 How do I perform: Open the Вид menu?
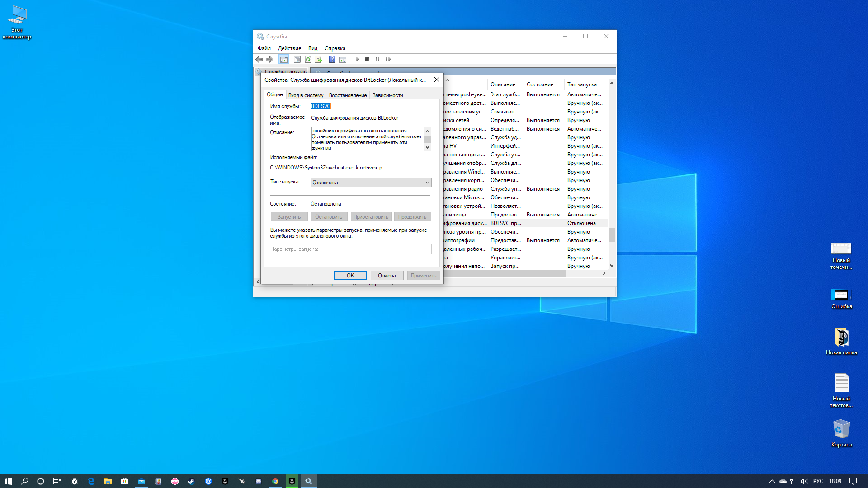313,48
